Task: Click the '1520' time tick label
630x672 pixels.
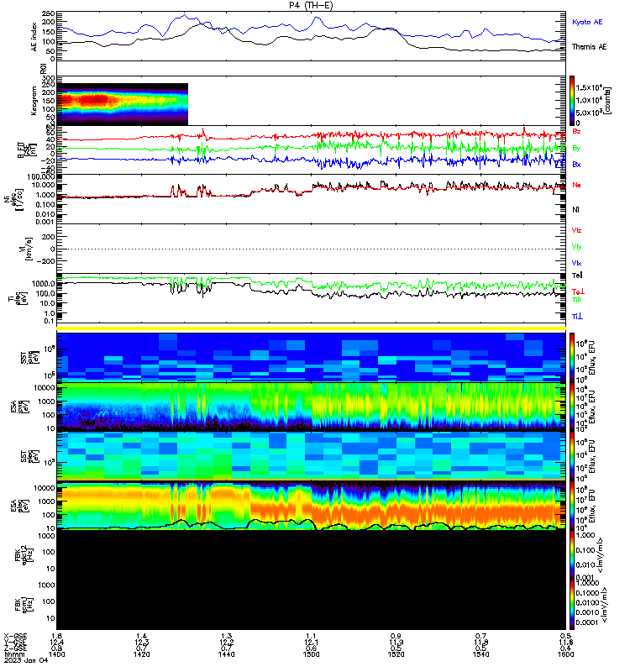Action: pyautogui.click(x=396, y=654)
